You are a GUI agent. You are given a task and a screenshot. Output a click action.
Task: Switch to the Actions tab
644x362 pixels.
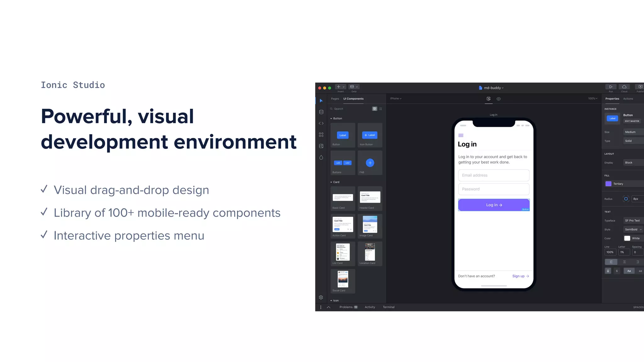tap(628, 99)
